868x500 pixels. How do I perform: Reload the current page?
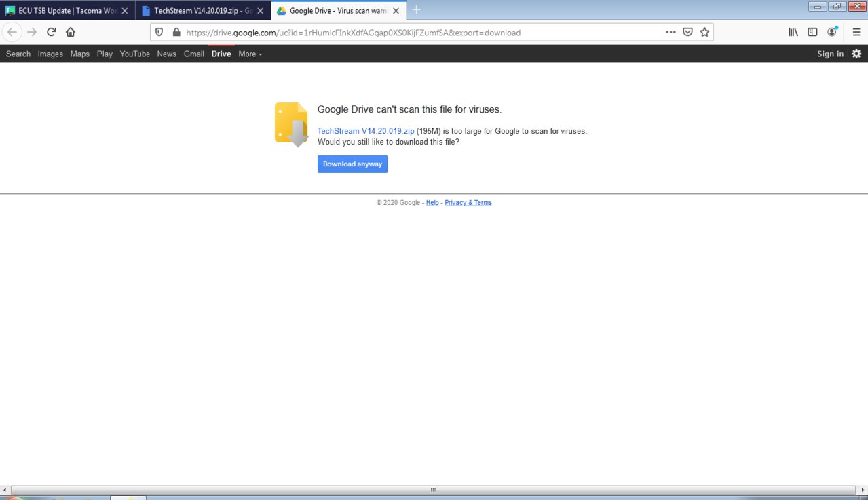(52, 32)
